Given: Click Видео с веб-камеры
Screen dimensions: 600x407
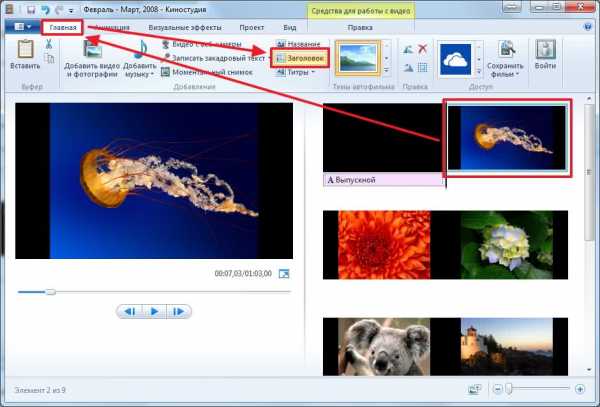Looking at the screenshot, I should pos(202,44).
